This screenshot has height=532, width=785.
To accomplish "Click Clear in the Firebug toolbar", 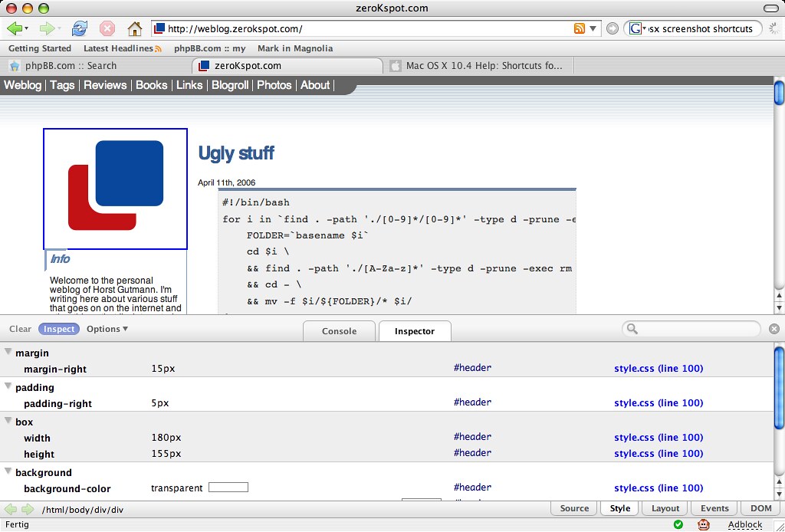I will point(19,328).
